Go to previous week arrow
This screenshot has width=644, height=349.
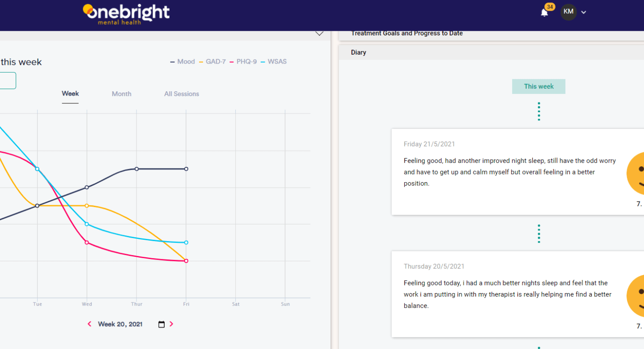(89, 324)
